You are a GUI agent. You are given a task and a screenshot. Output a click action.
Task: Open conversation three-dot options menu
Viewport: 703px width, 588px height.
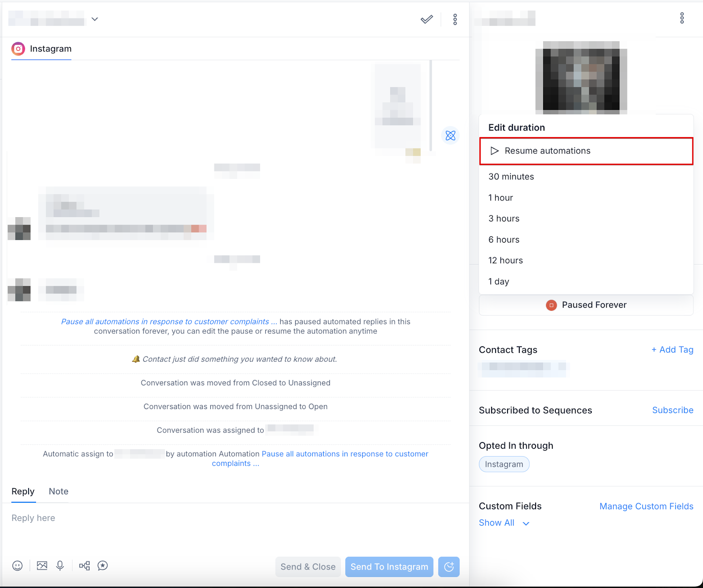pos(455,19)
